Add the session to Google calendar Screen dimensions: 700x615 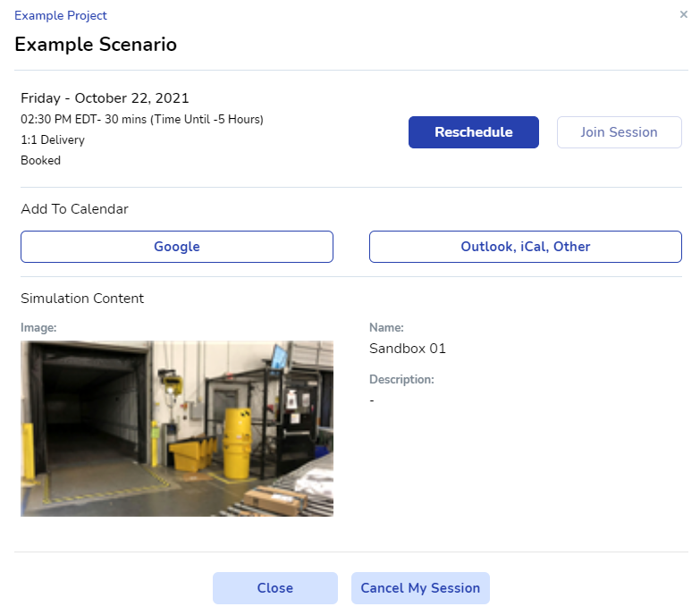[177, 247]
